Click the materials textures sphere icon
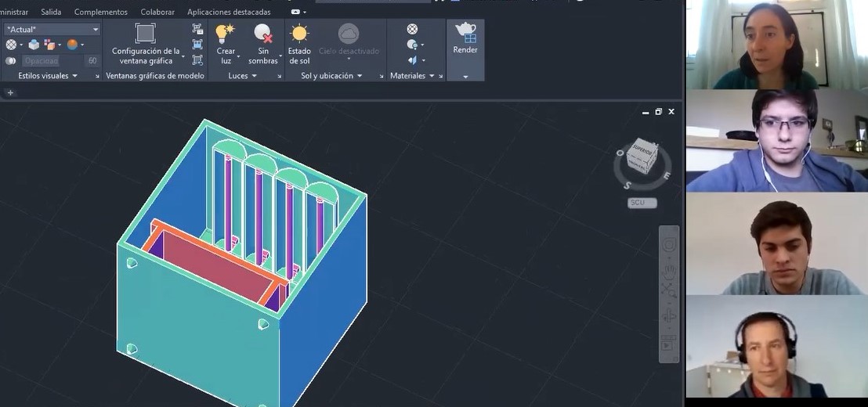Image resolution: width=868 pixels, height=407 pixels. 412,45
